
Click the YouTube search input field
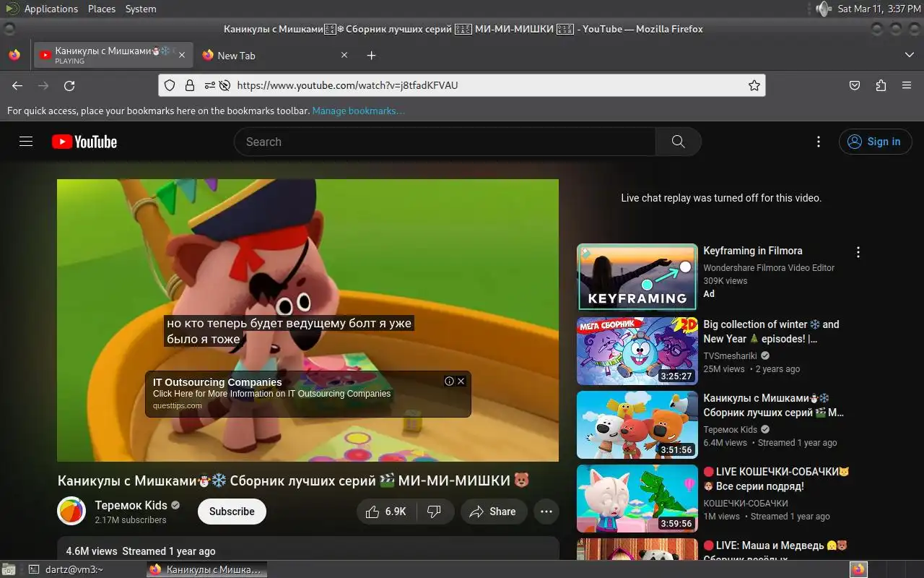(445, 142)
